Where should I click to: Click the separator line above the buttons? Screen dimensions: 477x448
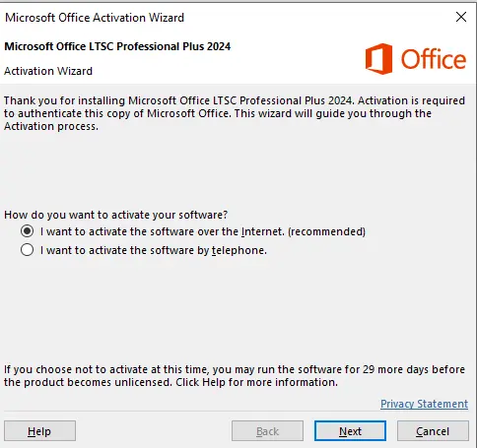click(x=237, y=412)
